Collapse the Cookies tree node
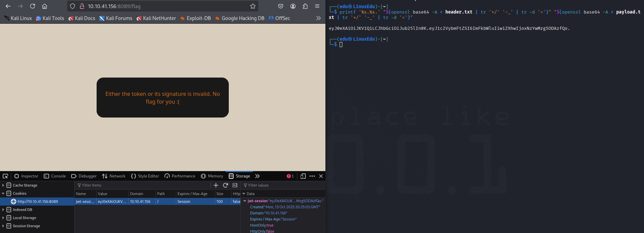The height and width of the screenshot is (233, 644). pyautogui.click(x=3, y=193)
